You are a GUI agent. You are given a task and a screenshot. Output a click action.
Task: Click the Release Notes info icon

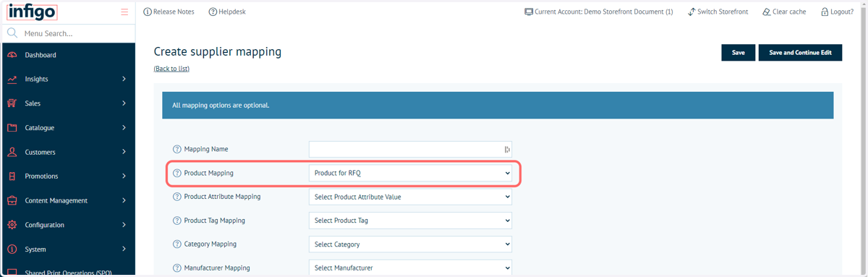(148, 12)
